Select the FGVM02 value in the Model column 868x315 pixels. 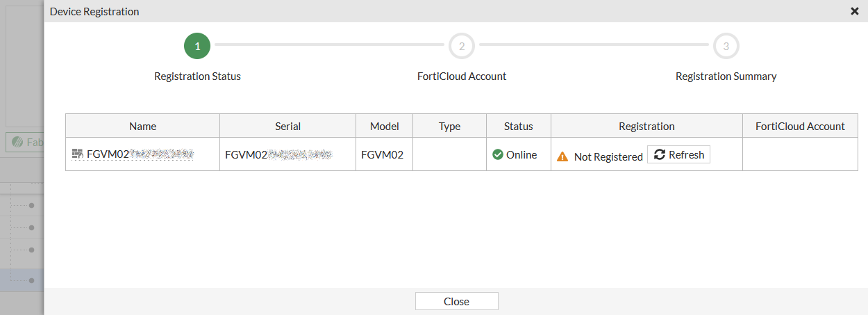(382, 155)
